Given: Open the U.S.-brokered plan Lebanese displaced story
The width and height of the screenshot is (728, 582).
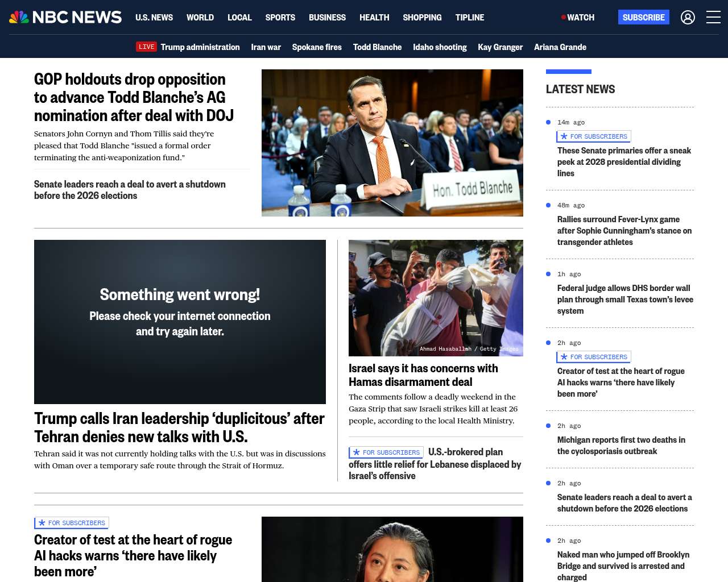Looking at the screenshot, I should point(435,464).
